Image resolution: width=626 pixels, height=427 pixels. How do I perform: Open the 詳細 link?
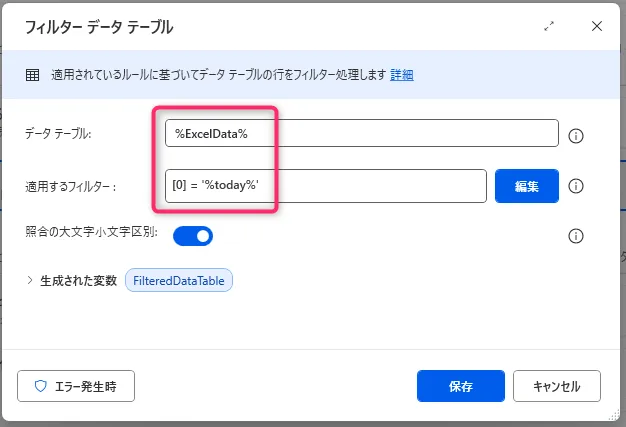click(x=402, y=75)
